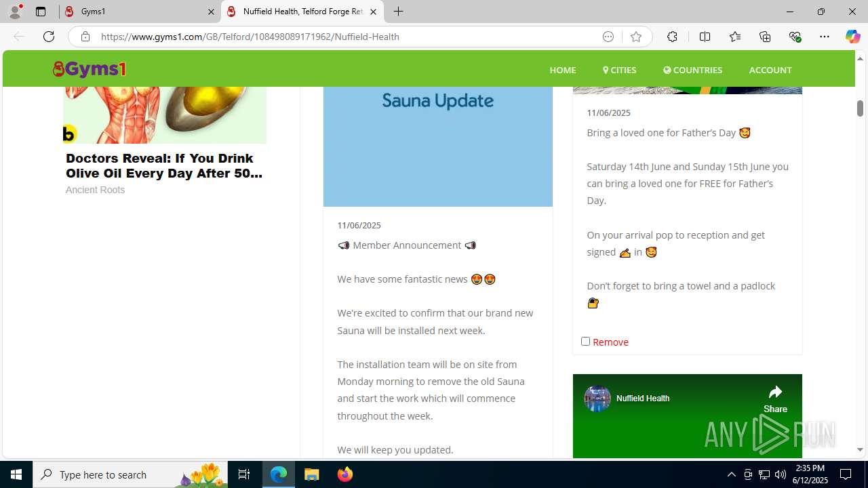The image size is (868, 488).
Task: Open the ACCOUNT menu item
Action: (x=770, y=70)
